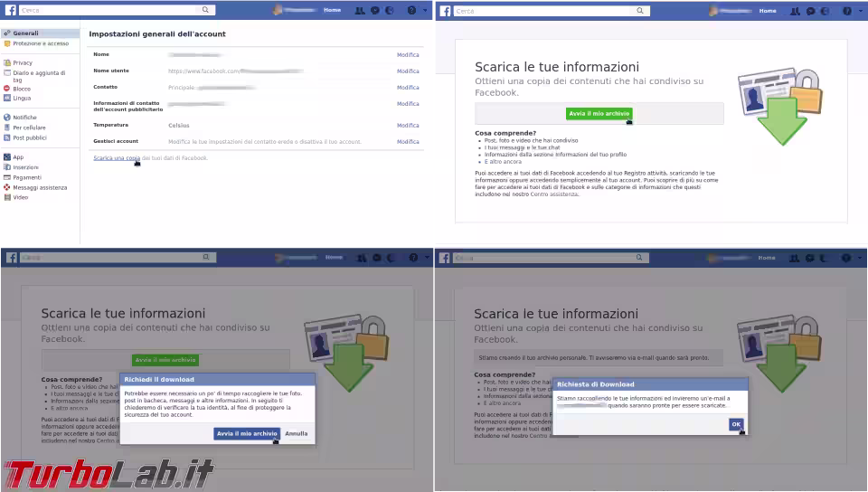Click the Centro assistenza link in the top-right panel
Screen dimensions: 868x492
pyautogui.click(x=554, y=194)
